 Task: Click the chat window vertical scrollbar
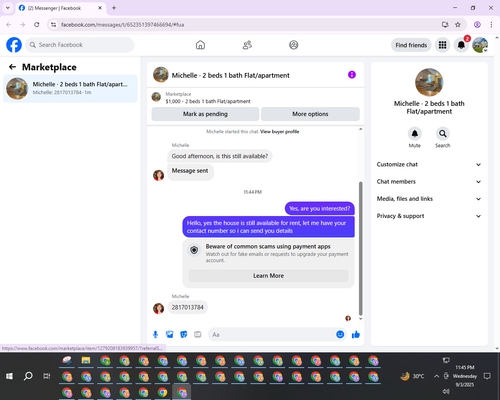click(360, 248)
